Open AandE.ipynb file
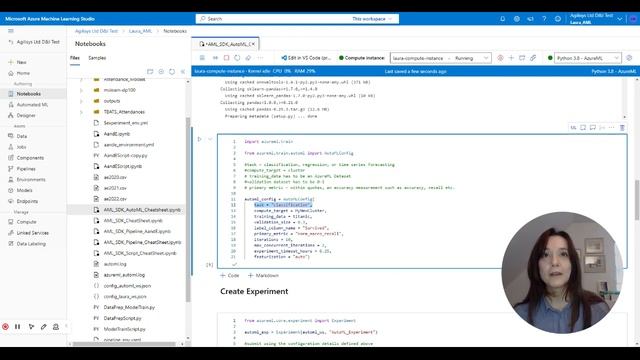The image size is (640, 360). 117,134
